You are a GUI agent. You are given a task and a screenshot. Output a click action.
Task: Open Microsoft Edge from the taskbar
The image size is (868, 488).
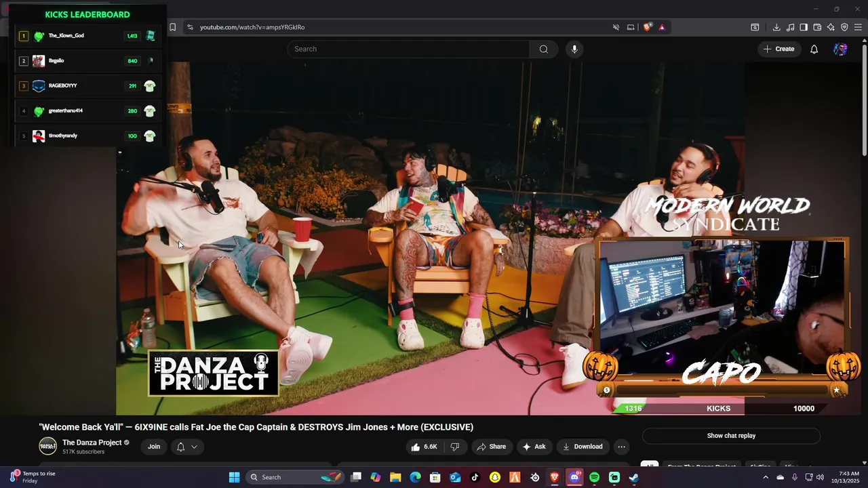coord(415,477)
